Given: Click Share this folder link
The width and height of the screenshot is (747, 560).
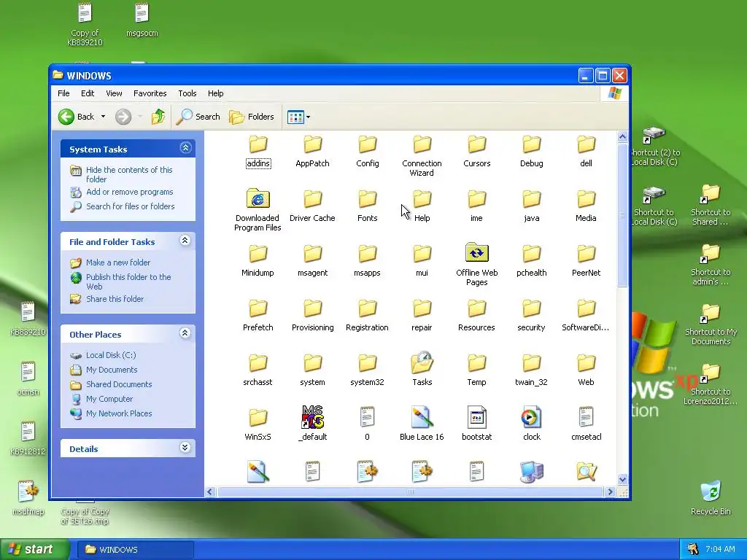Looking at the screenshot, I should [115, 299].
